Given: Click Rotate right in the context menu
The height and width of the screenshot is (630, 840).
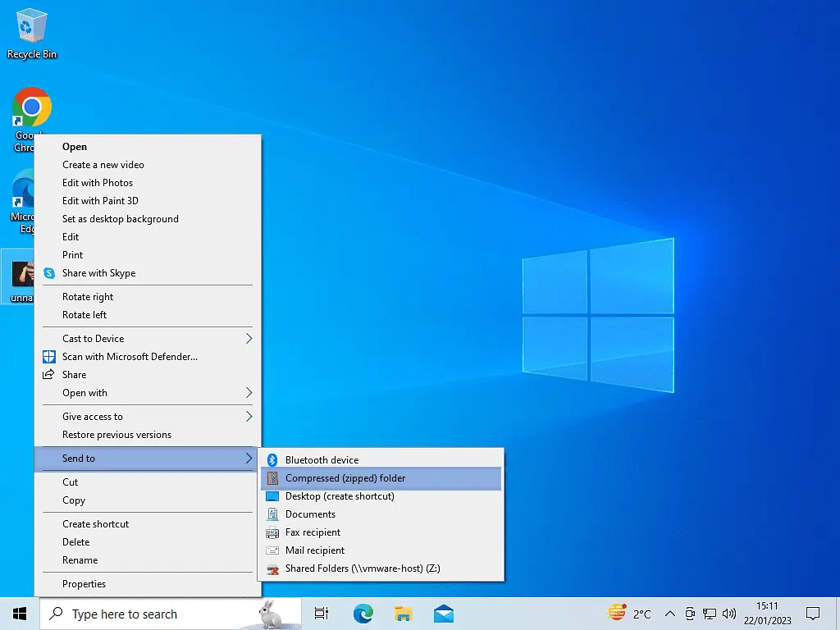Looking at the screenshot, I should tap(88, 296).
